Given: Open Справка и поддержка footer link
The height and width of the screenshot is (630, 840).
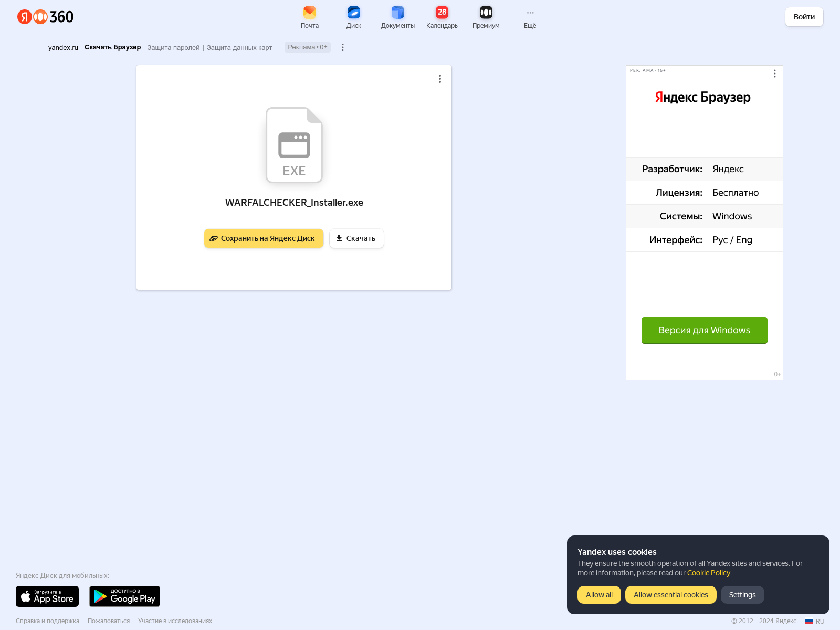Looking at the screenshot, I should coord(47,621).
